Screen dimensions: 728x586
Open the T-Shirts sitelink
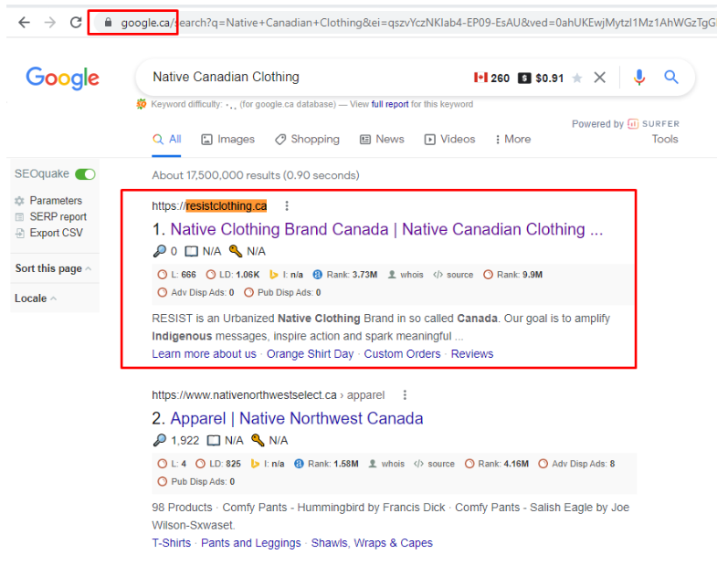pos(172,543)
